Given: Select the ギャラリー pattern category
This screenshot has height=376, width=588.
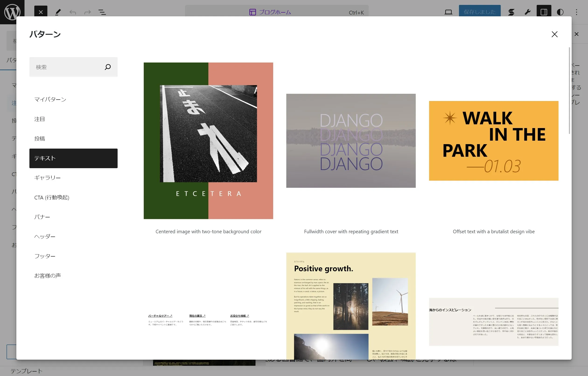Looking at the screenshot, I should [47, 178].
